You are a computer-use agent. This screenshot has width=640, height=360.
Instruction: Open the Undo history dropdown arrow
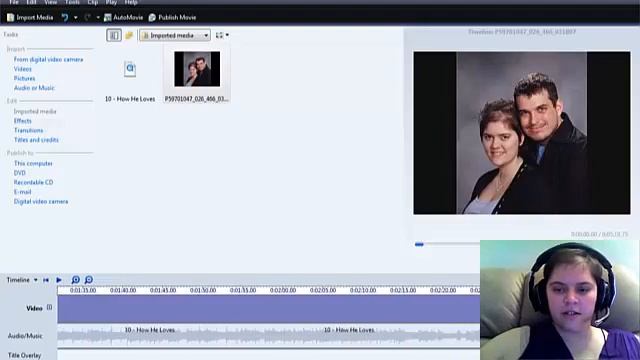76,18
